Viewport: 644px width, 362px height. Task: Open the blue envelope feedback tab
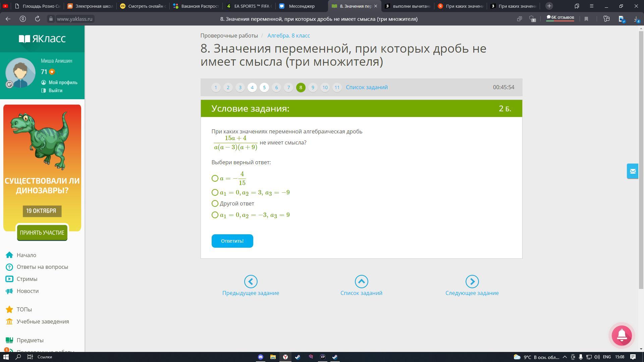point(633,171)
